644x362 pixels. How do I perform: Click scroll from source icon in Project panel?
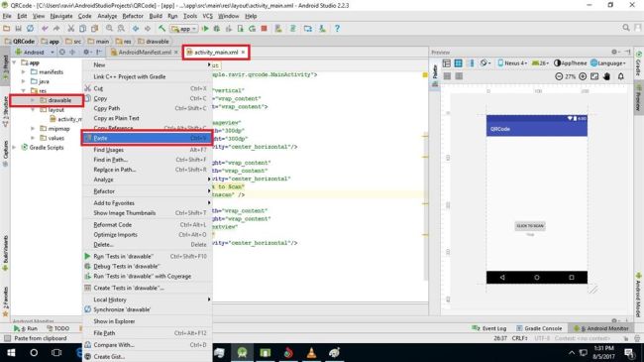tap(62, 53)
